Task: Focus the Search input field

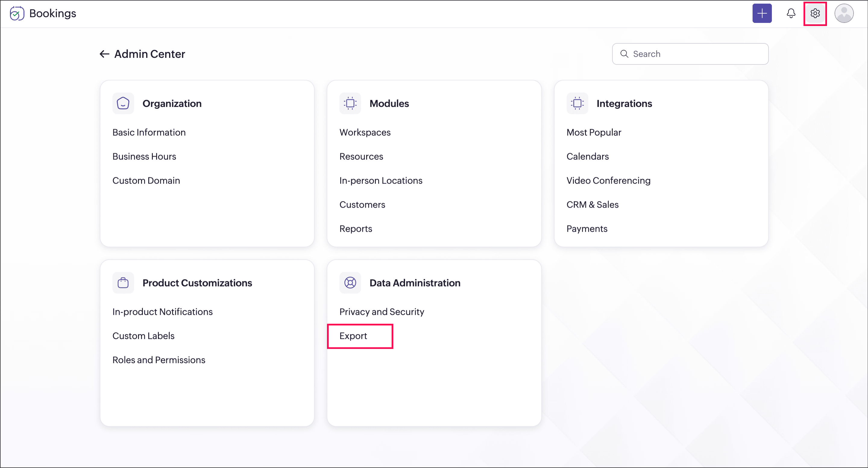Action: coord(690,54)
